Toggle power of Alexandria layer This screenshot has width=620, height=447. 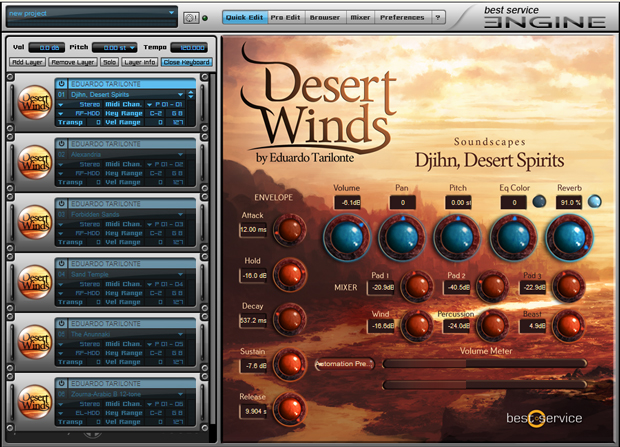[61, 144]
